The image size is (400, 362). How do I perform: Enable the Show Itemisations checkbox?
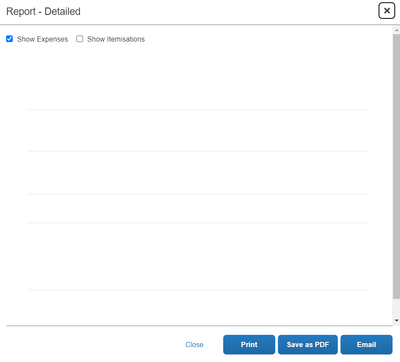click(x=79, y=39)
